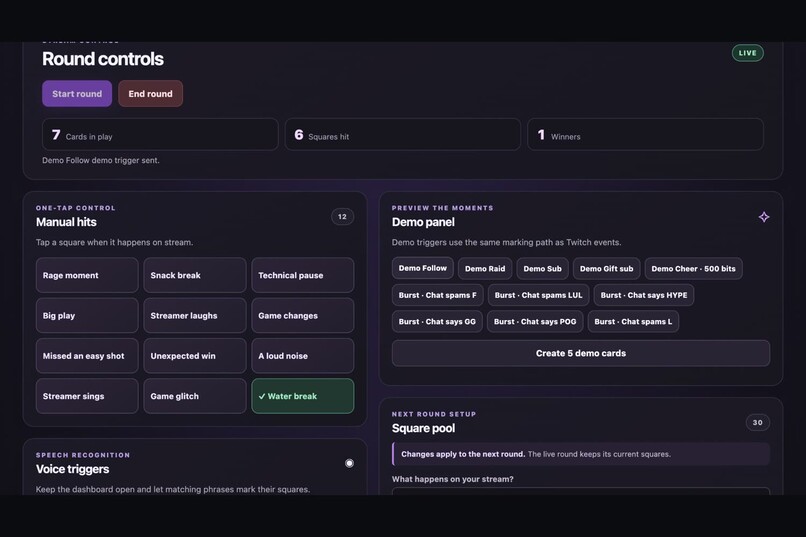
Task: Click the 12 count badge in Manual hits
Action: tap(342, 217)
